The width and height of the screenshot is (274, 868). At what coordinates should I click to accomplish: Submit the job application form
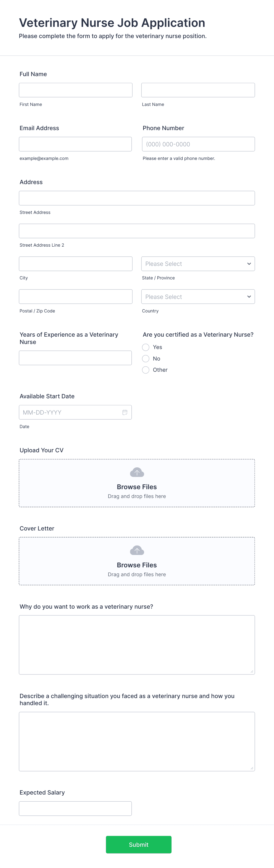pos(139,844)
